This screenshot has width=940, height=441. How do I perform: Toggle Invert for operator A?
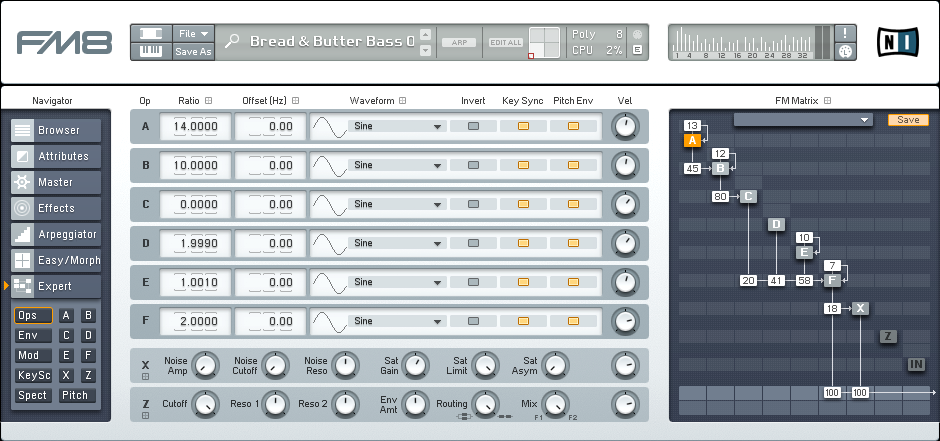(x=474, y=126)
